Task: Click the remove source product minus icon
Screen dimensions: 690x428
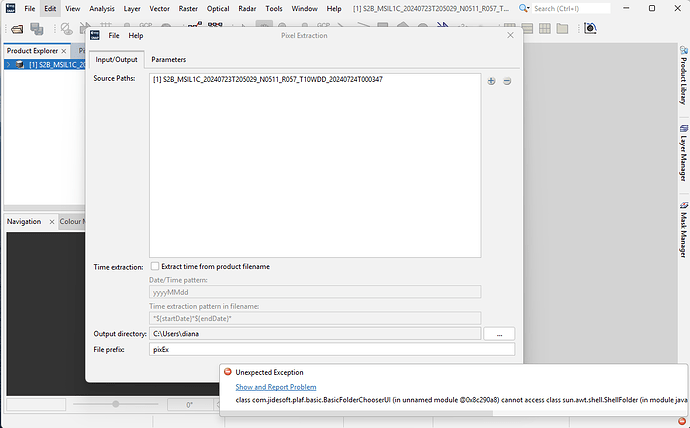Action: point(507,81)
